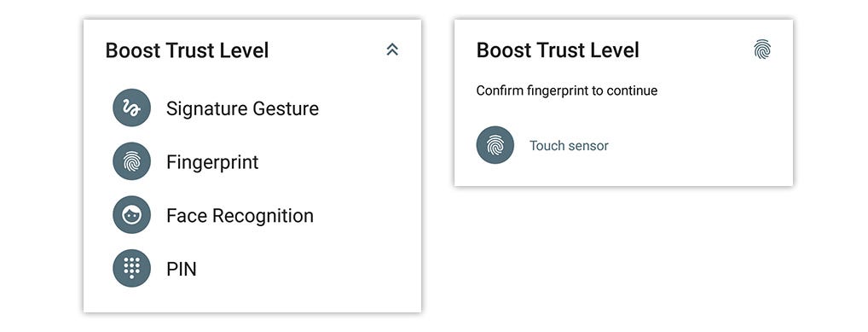The image size is (868, 332).
Task: Click empty area right of Touch sensor text
Action: pyautogui.click(x=697, y=146)
